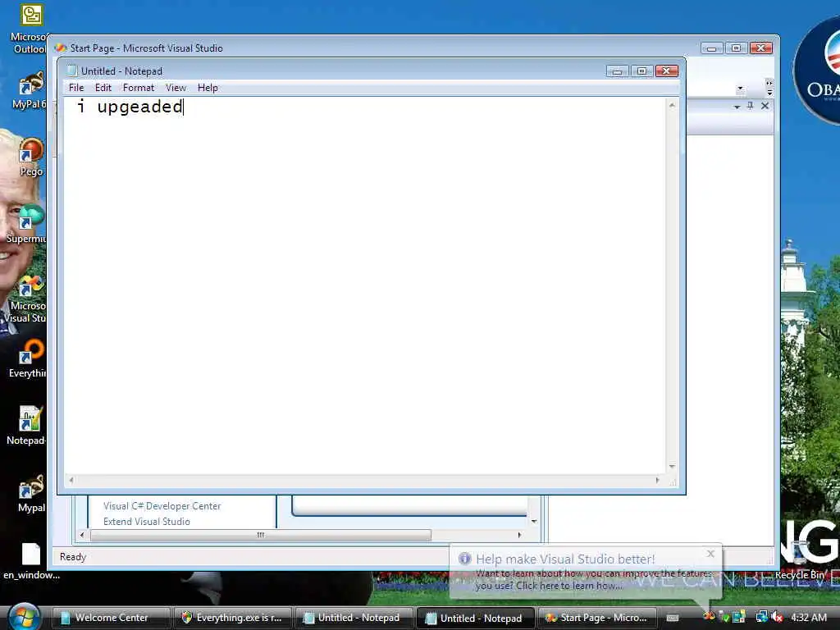Screen dimensions: 840x630
Task: Open the Notepad Edit menu
Action: (103, 87)
